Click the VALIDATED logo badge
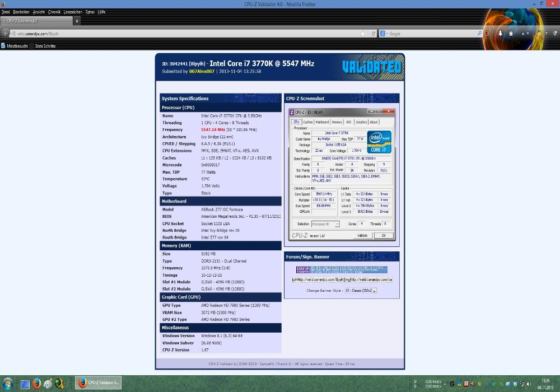560x392 pixels. pos(371,67)
